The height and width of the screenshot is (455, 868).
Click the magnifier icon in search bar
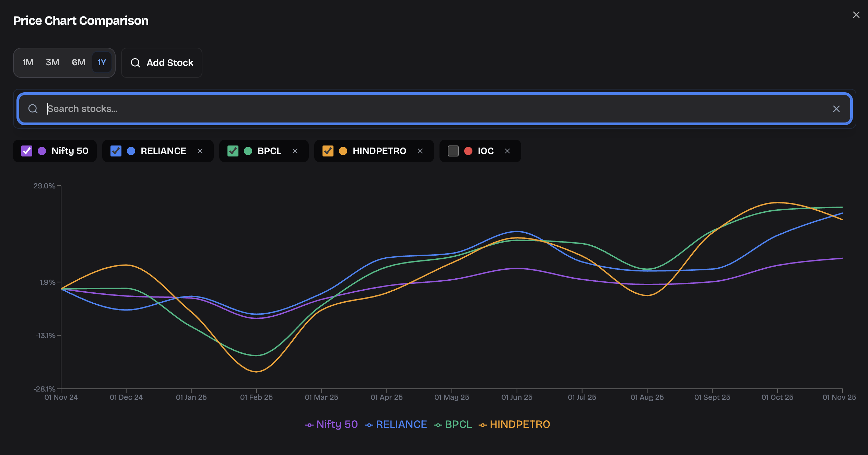click(33, 109)
